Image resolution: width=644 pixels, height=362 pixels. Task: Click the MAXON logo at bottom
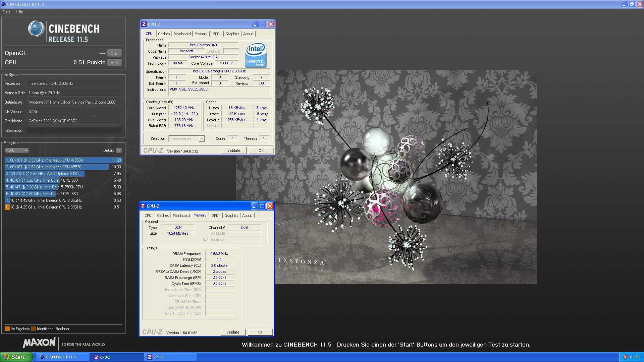point(39,343)
